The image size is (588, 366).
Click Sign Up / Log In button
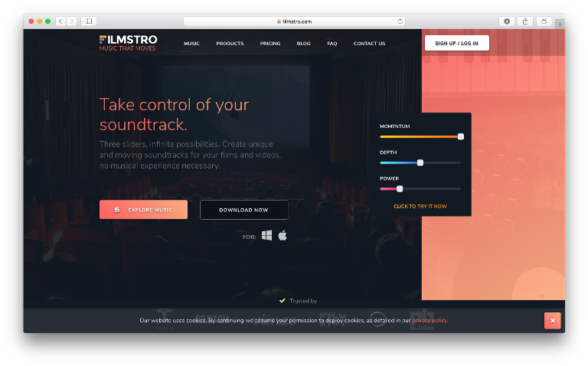click(x=457, y=43)
